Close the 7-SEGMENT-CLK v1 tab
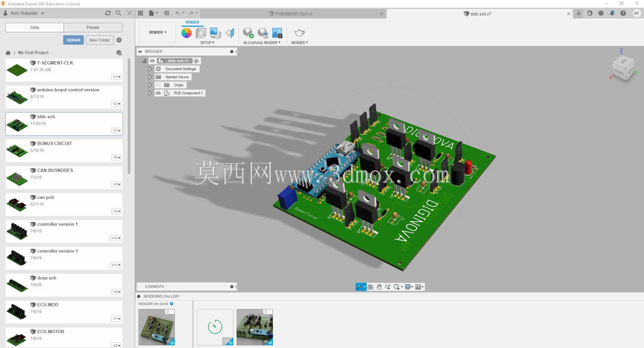The height and width of the screenshot is (348, 644). click(381, 14)
